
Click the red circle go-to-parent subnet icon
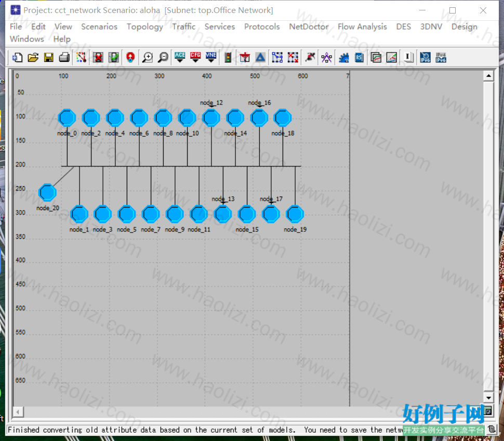(x=130, y=58)
